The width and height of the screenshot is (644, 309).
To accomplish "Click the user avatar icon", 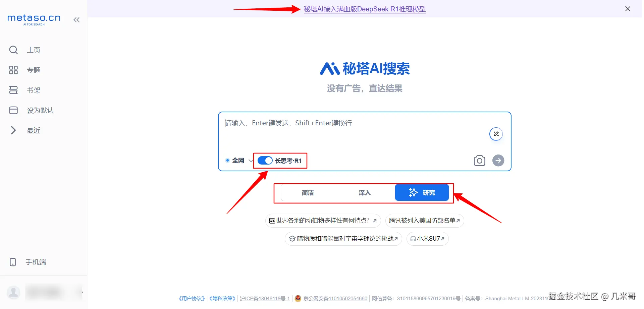I will coord(14,293).
